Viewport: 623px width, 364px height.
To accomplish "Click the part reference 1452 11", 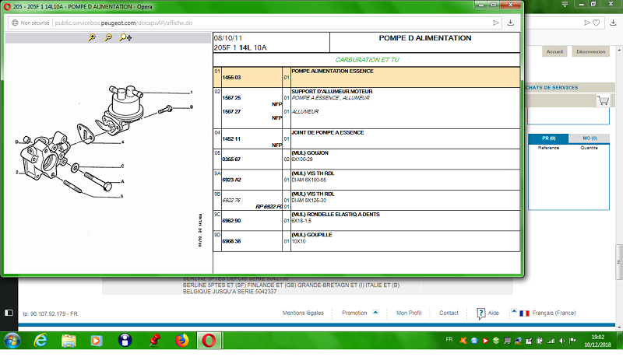I will coord(231,139).
